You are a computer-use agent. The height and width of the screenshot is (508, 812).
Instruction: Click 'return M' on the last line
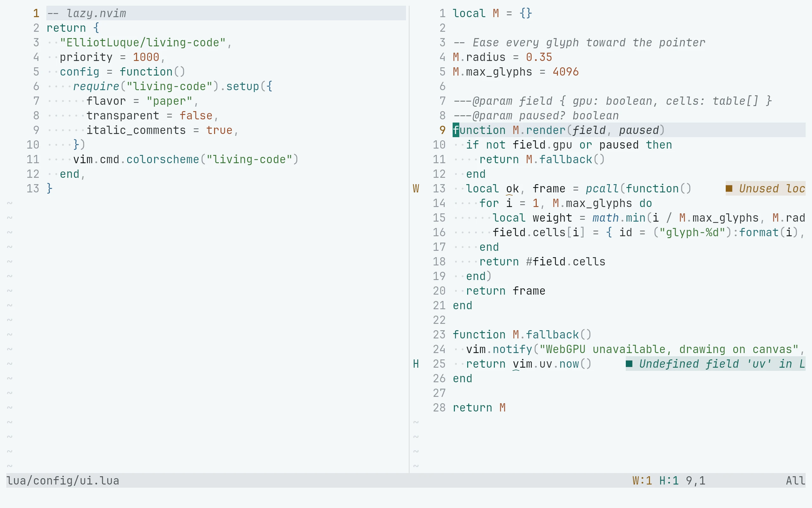tap(479, 408)
